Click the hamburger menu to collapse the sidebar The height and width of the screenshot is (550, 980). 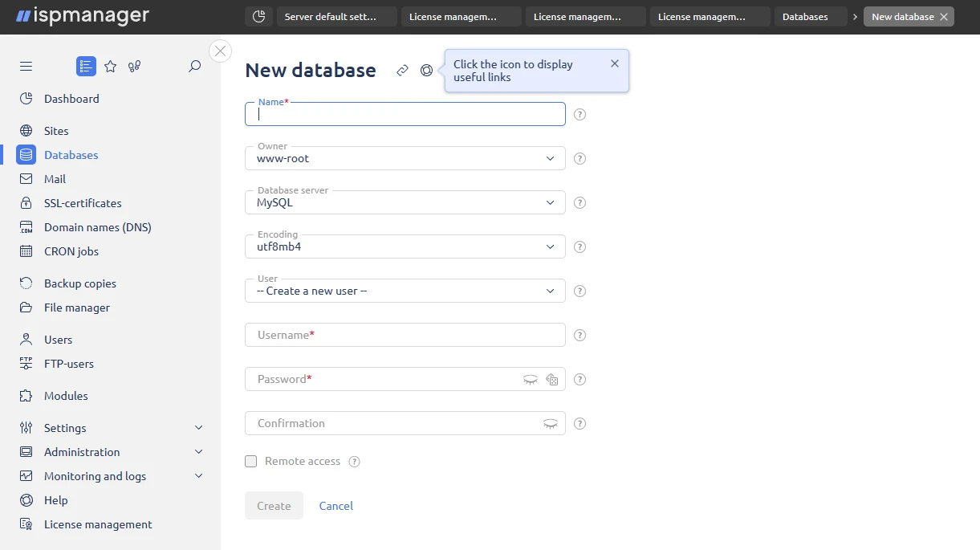pos(26,66)
